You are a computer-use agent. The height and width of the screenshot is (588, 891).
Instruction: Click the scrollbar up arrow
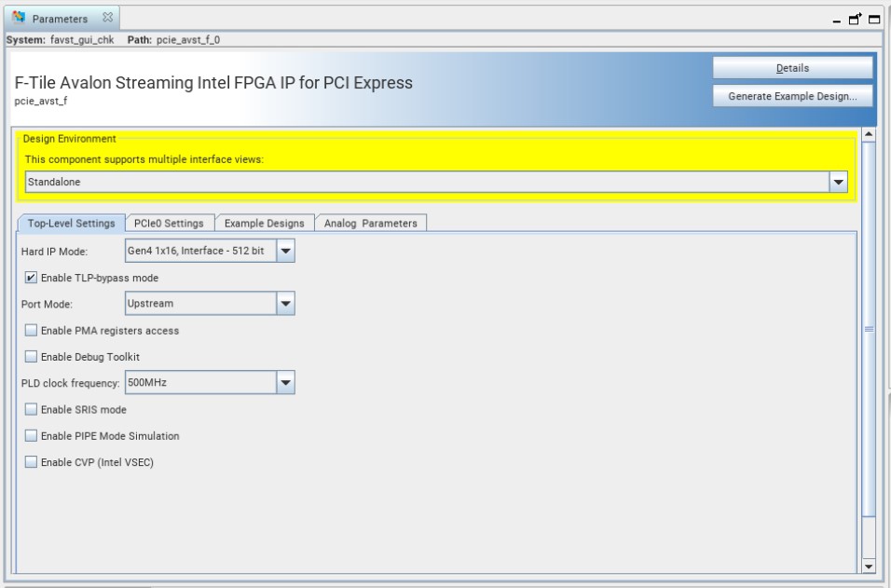coord(869,134)
